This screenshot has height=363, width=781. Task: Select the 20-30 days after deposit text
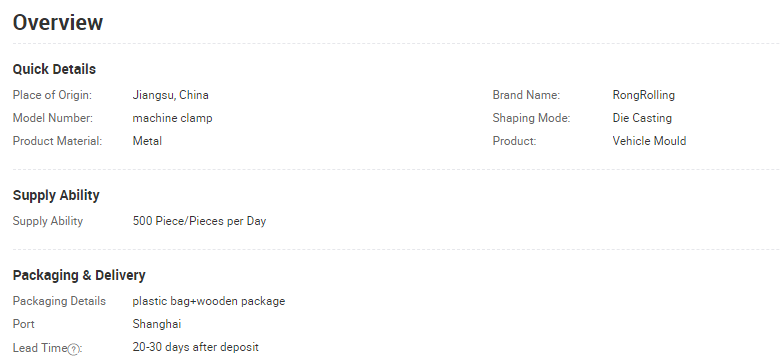196,347
